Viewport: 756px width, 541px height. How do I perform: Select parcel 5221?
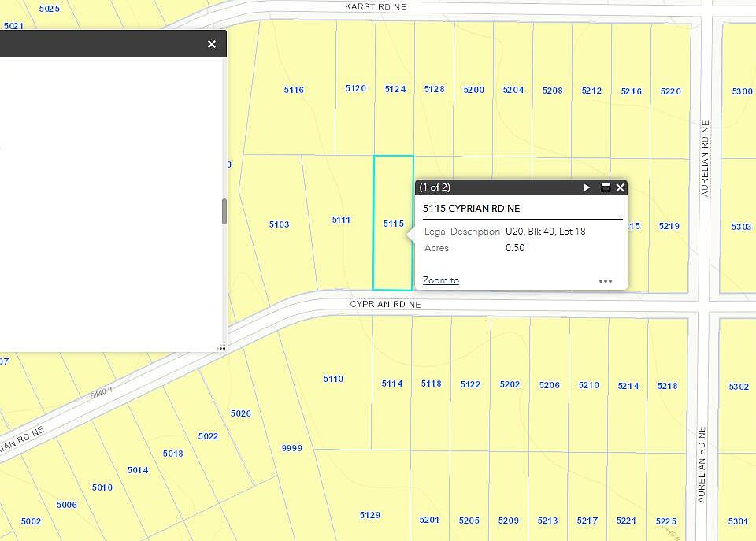[x=626, y=521]
